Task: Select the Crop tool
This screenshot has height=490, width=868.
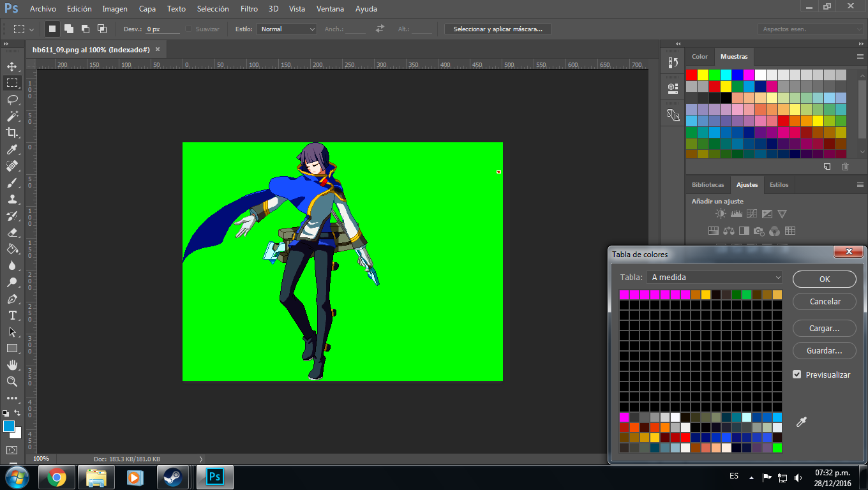Action: [x=12, y=133]
